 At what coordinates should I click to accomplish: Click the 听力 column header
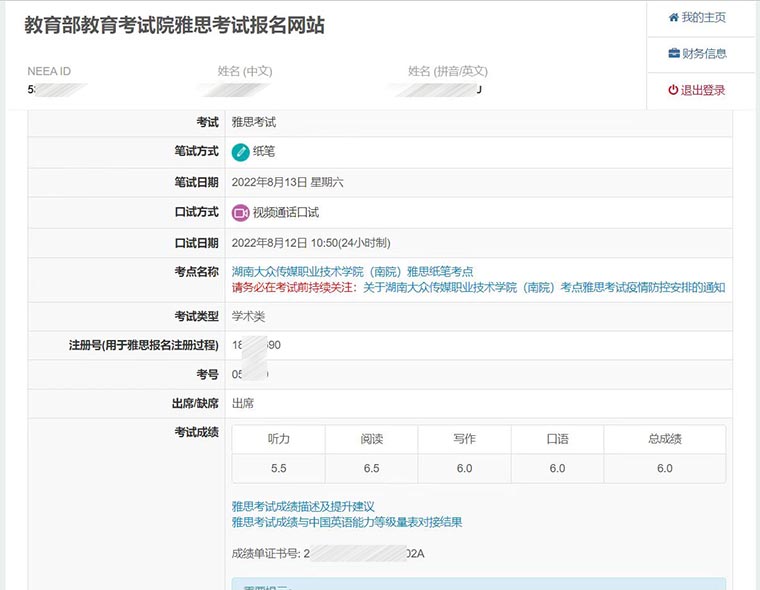[279, 439]
